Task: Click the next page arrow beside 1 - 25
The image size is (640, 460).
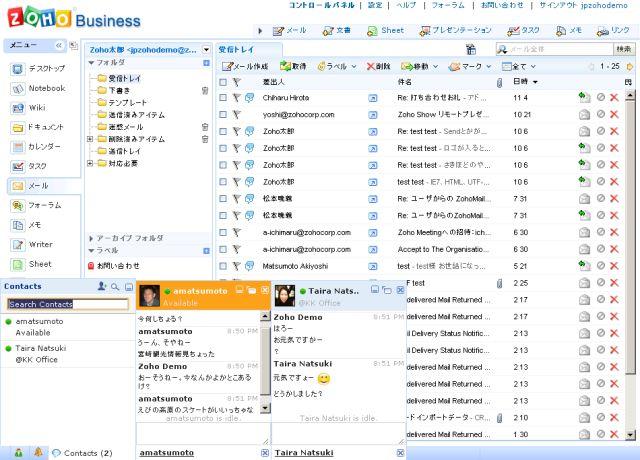Action: (x=630, y=67)
